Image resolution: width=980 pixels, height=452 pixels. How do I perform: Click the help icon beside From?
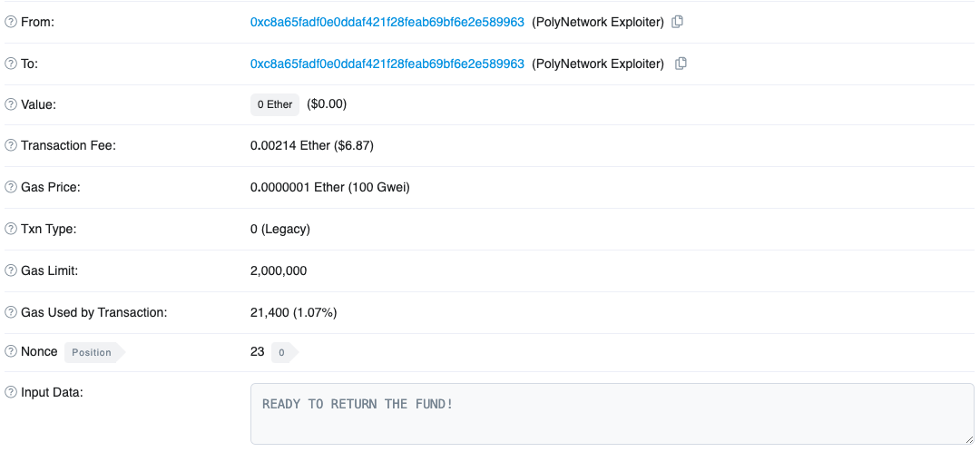click(x=11, y=22)
